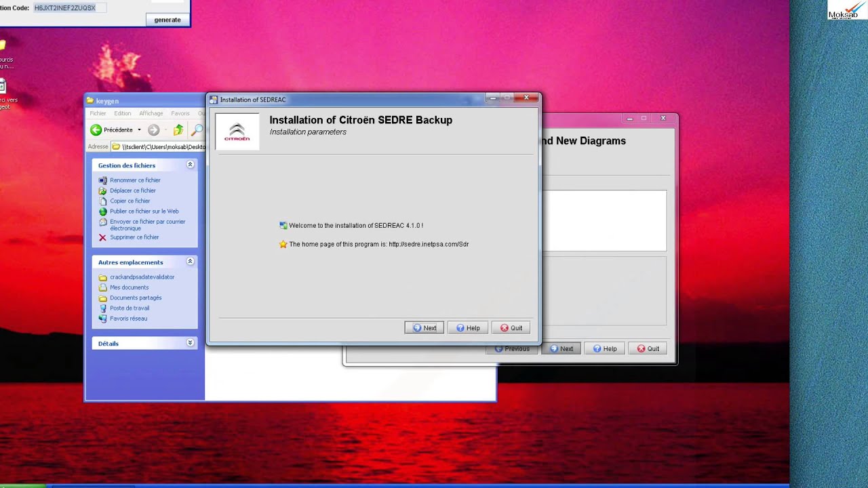Open Documents partagés link
Image resolution: width=868 pixels, height=488 pixels.
(x=136, y=298)
